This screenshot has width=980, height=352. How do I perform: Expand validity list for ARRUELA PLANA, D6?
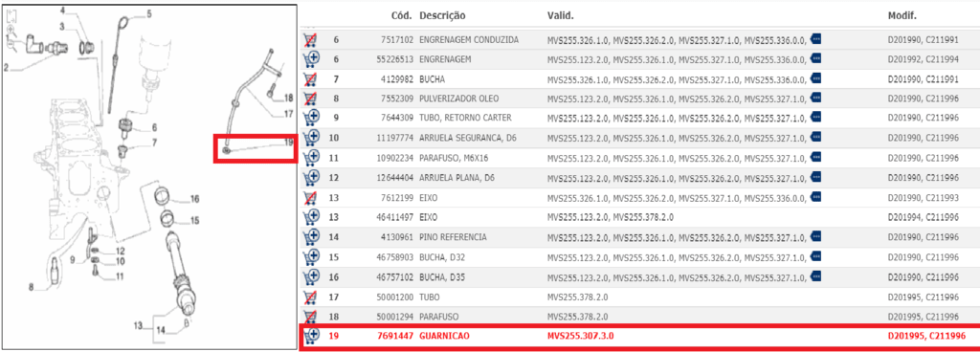pos(815,178)
